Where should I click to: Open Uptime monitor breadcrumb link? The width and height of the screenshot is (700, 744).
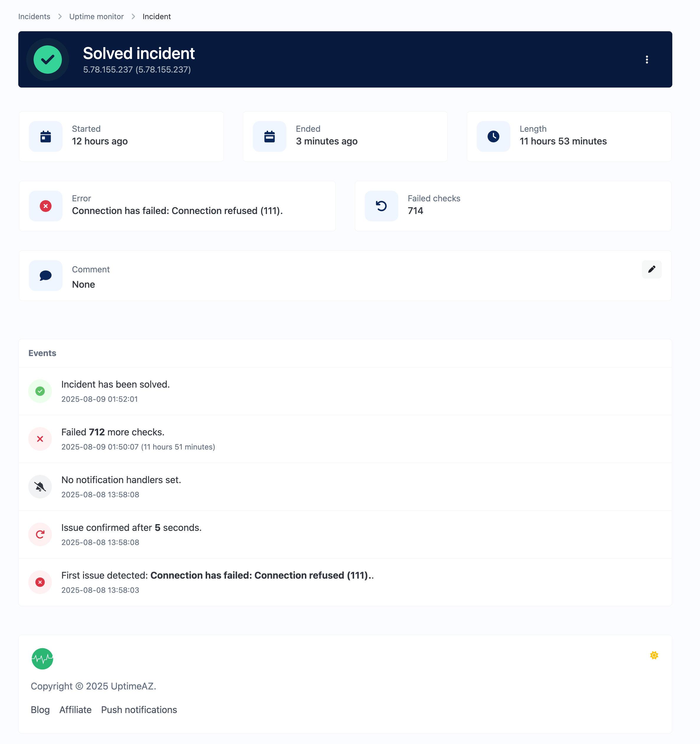(97, 17)
